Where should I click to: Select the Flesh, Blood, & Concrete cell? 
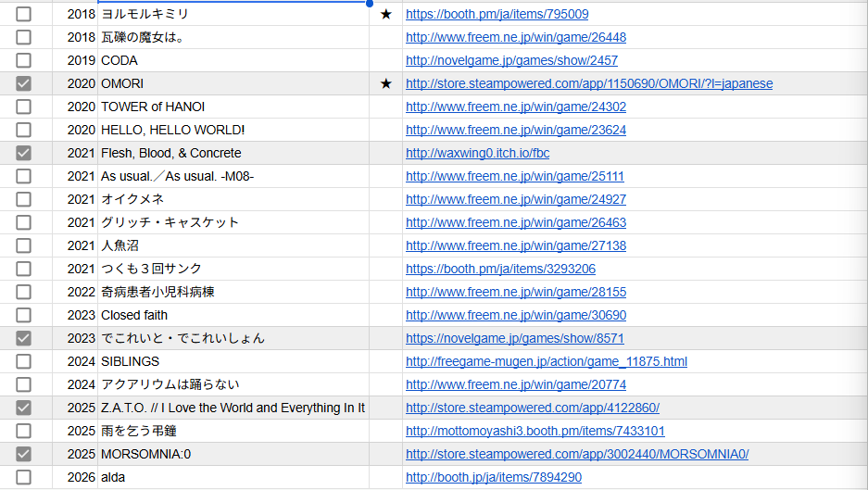coord(233,153)
